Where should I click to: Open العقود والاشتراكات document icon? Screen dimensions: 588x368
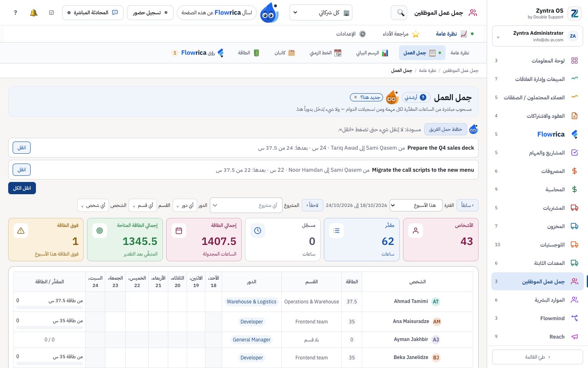(x=575, y=116)
